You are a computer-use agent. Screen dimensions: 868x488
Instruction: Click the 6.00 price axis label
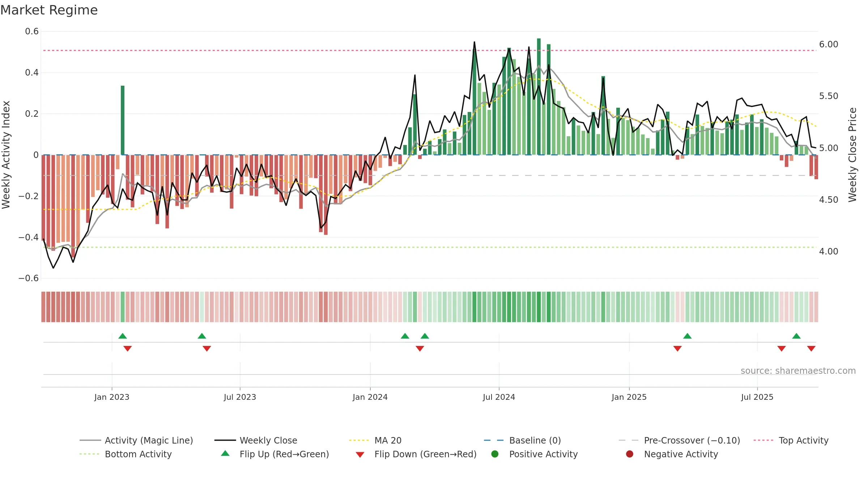pyautogui.click(x=829, y=44)
